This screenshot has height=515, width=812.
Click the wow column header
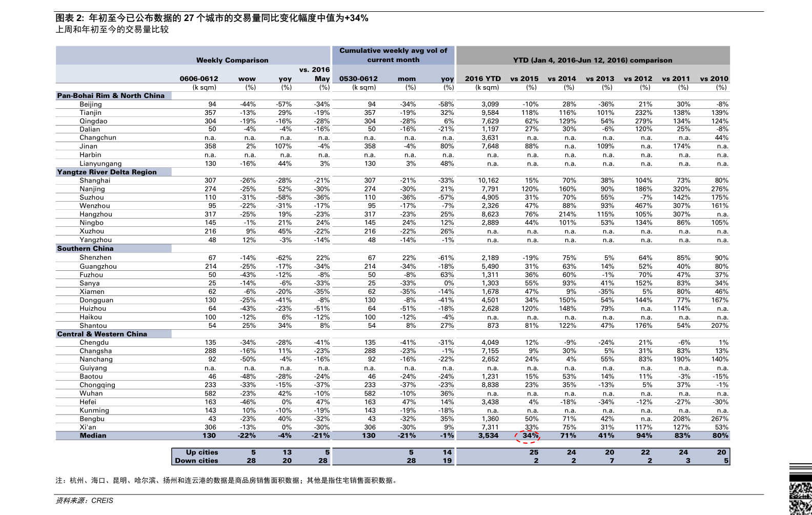247,78
